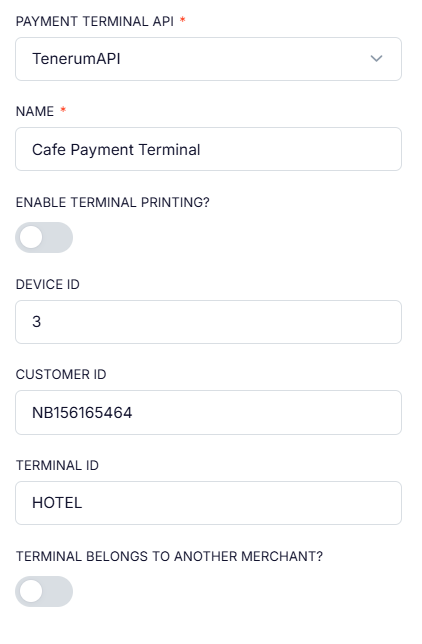This screenshot has width=422, height=644.
Task: Click white knob of another merchant switch
Action: [x=31, y=591]
